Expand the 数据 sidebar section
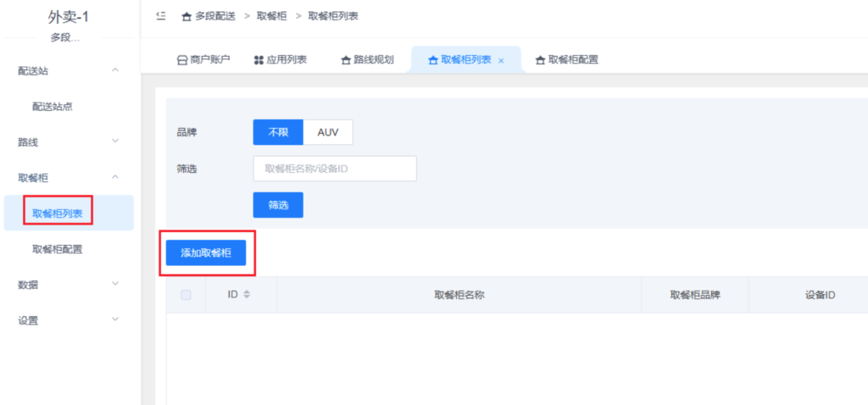868x405 pixels. [x=115, y=284]
